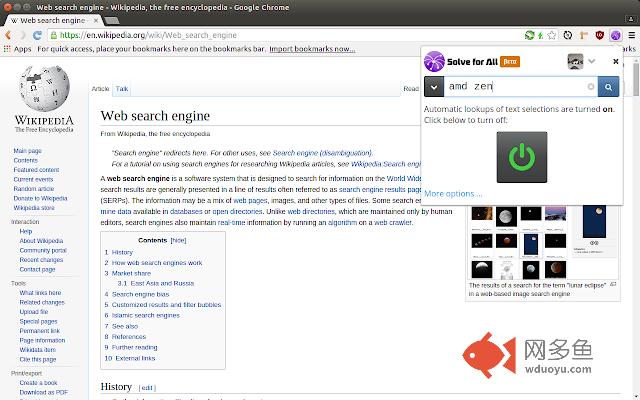The image size is (640, 400).
Task: Clear the Solve for All search text
Action: click(x=591, y=87)
